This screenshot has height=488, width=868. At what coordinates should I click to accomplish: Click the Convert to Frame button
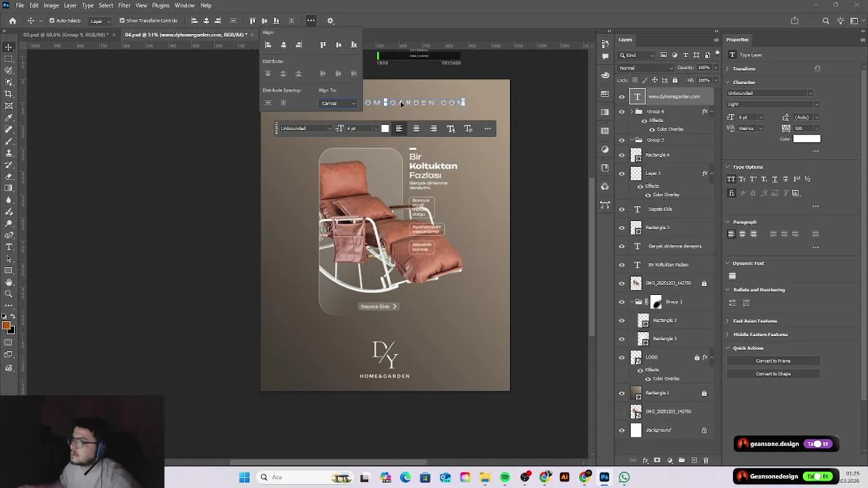[773, 361]
